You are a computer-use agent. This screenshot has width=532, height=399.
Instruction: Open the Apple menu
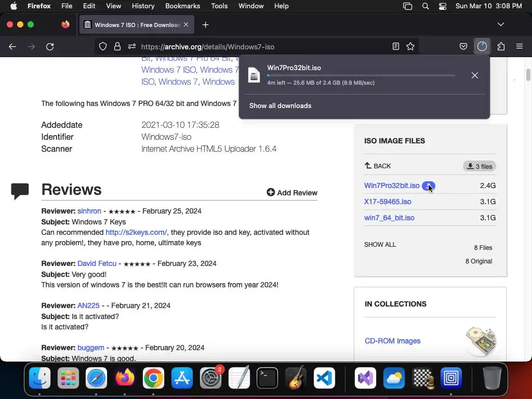tap(14, 6)
